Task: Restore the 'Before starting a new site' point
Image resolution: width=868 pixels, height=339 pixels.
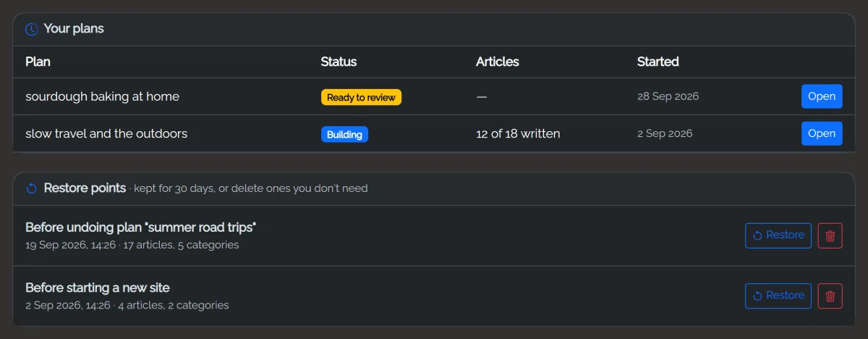Action: [x=778, y=296]
